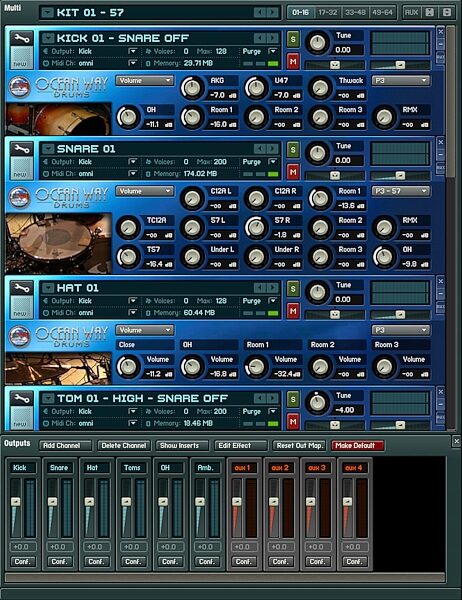Click the KICK 01 Tune knob

[317, 42]
